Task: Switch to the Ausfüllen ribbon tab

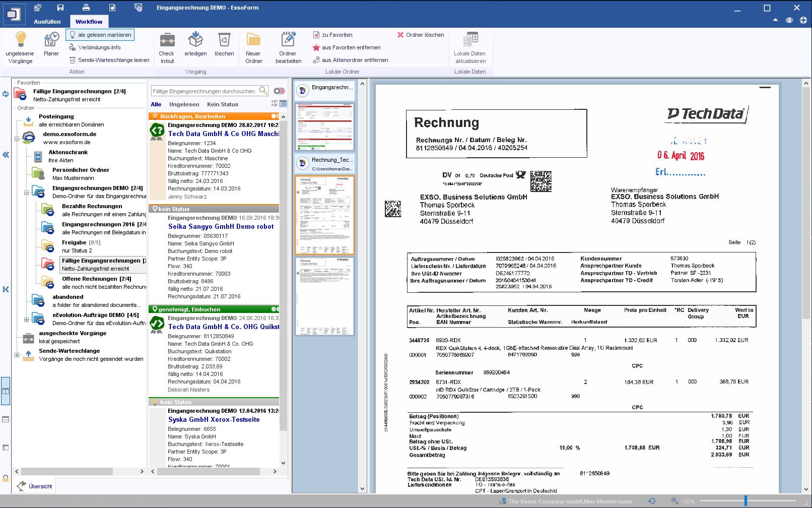Action: click(x=47, y=22)
